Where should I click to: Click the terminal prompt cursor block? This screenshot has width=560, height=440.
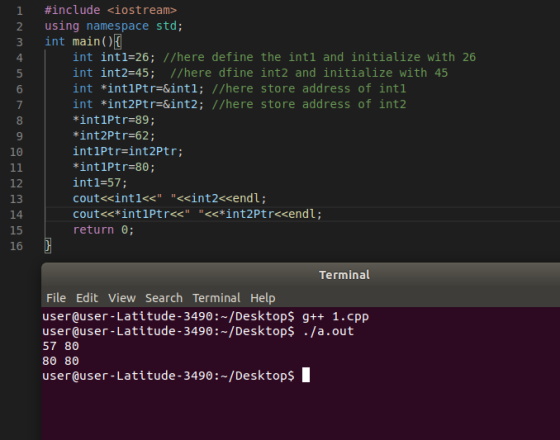point(306,375)
